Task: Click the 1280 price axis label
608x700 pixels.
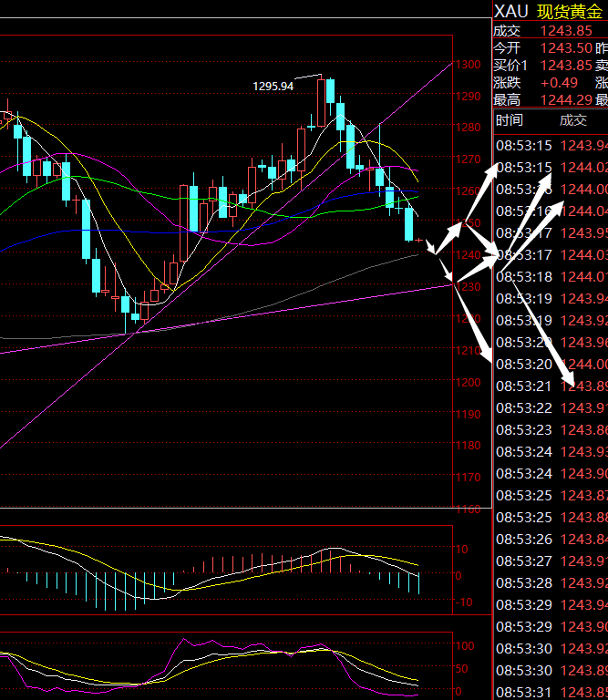Action: click(x=468, y=128)
